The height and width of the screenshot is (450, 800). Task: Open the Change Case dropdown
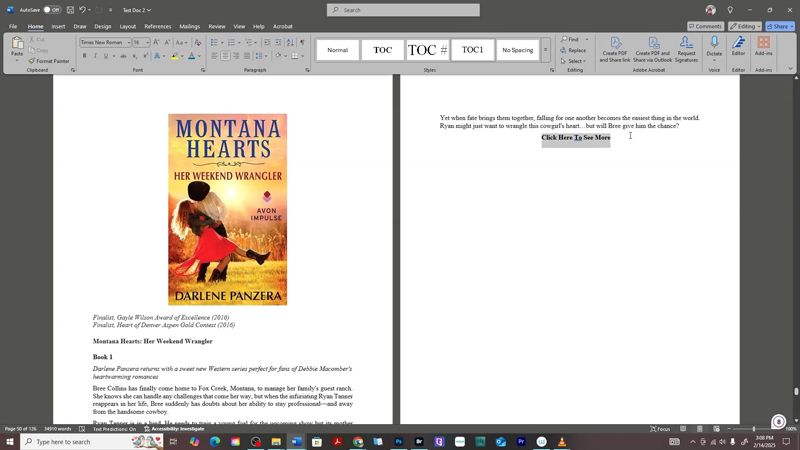point(181,43)
